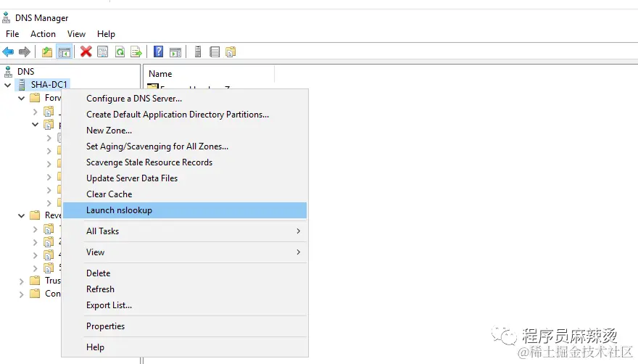Click the Reverse Lookup Zones folder icon
638x364 pixels.
point(35,215)
